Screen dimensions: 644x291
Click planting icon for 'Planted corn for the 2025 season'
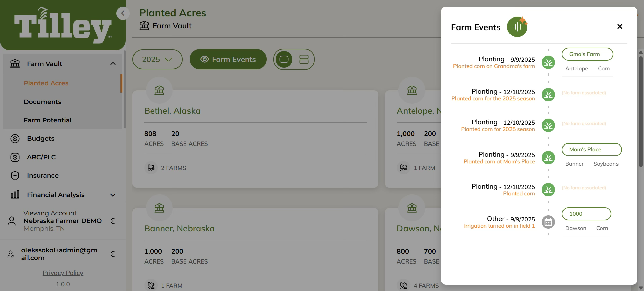(x=548, y=95)
